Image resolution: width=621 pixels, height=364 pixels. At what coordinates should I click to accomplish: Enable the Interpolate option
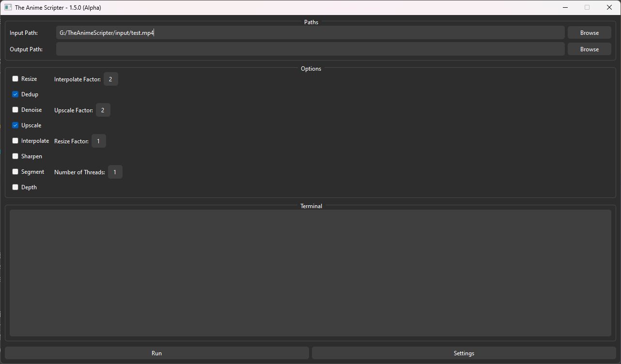[x=15, y=140]
